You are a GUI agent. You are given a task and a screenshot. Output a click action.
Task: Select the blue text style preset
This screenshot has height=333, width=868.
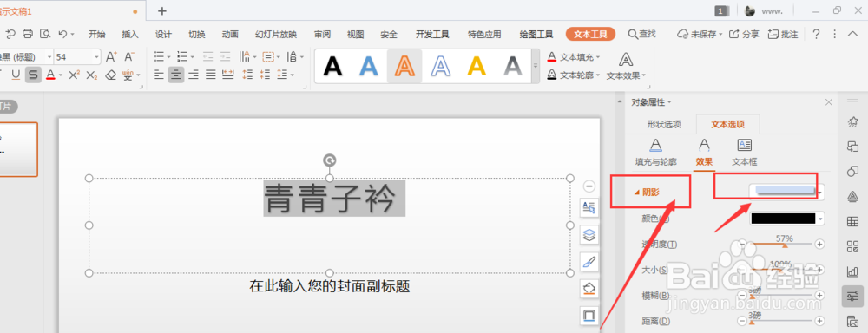369,67
